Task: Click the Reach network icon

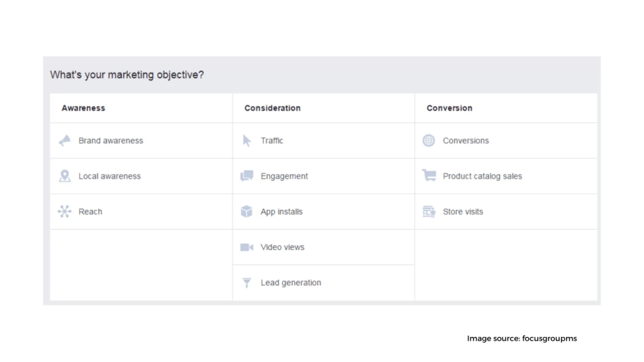Action: 65,211
